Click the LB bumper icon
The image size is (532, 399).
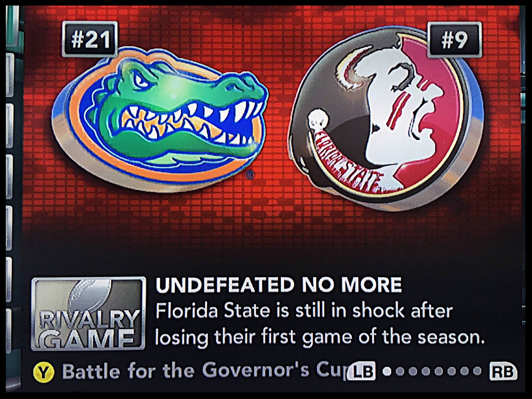click(x=362, y=371)
